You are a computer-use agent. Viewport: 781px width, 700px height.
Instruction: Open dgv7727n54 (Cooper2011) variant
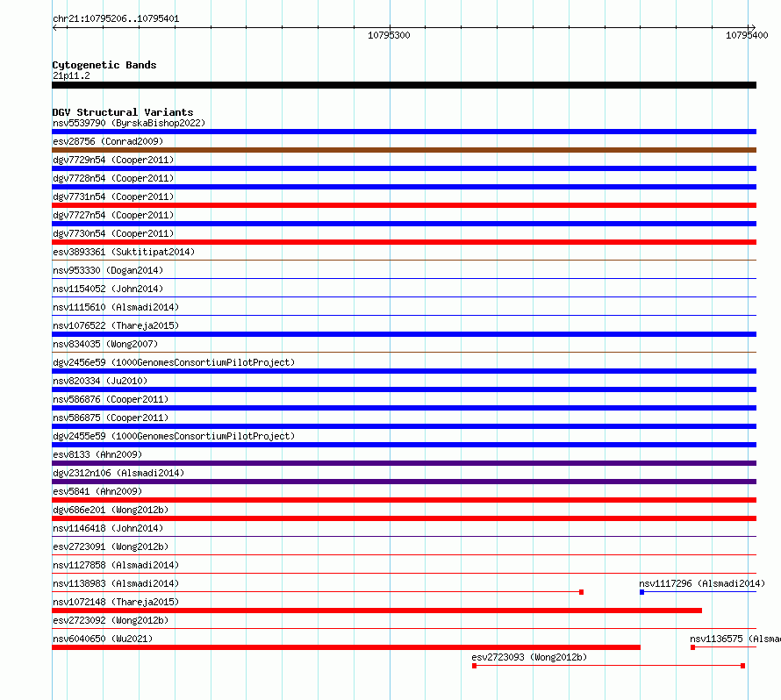pos(113,215)
